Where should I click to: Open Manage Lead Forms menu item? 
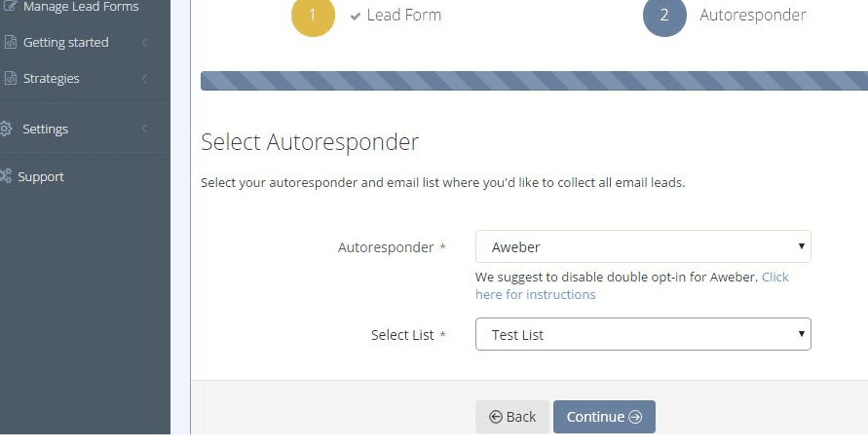(x=81, y=7)
